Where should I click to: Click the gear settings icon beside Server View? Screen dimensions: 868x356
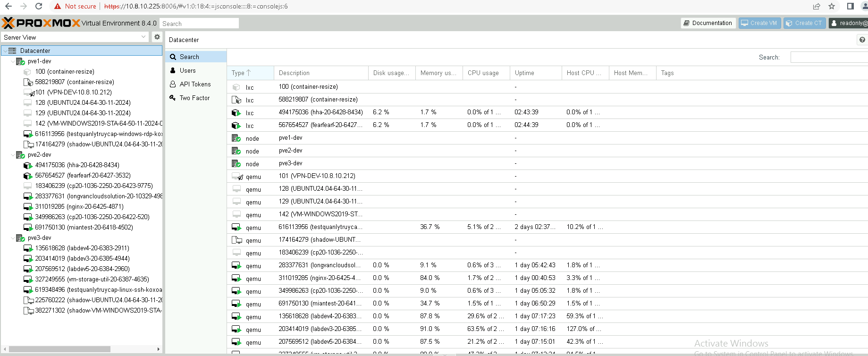(157, 37)
